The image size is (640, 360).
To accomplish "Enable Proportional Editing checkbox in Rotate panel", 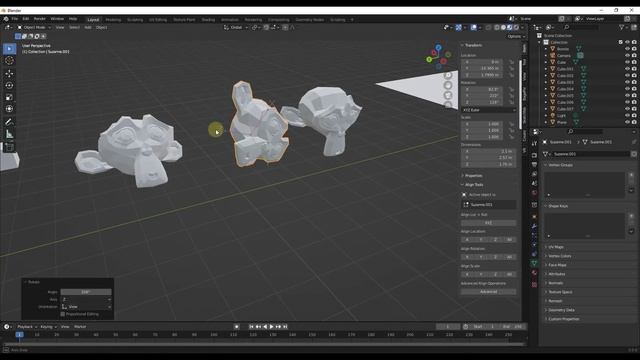I will point(63,314).
